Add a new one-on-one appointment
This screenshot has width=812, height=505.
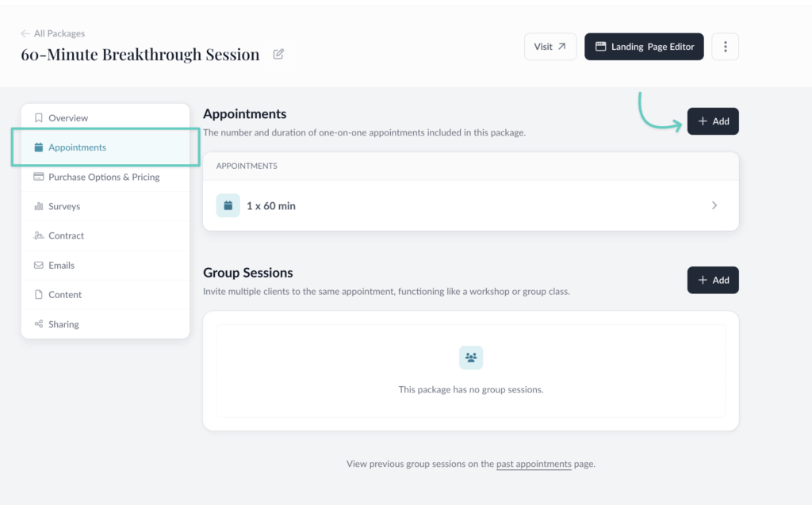[713, 121]
